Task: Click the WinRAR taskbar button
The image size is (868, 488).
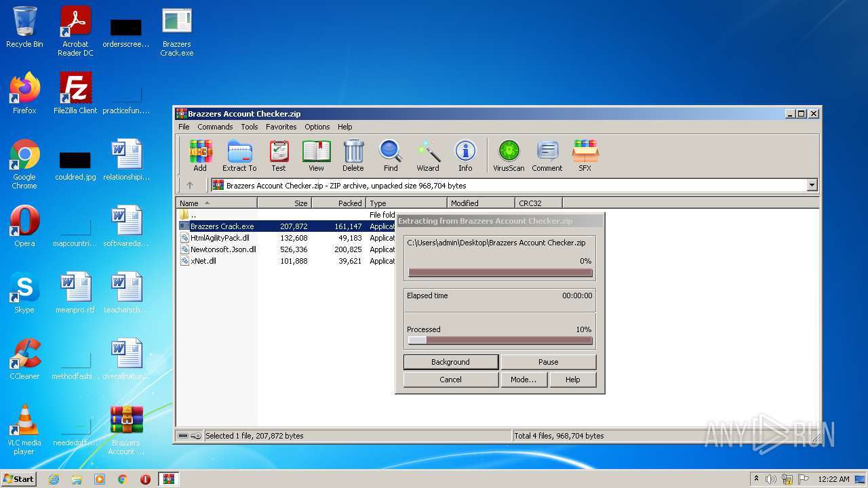Action: [x=169, y=479]
